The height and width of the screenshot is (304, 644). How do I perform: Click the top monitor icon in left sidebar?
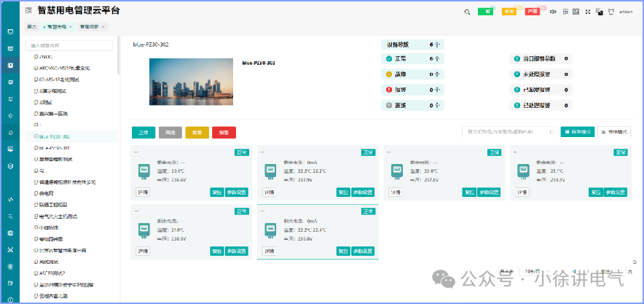pos(10,32)
